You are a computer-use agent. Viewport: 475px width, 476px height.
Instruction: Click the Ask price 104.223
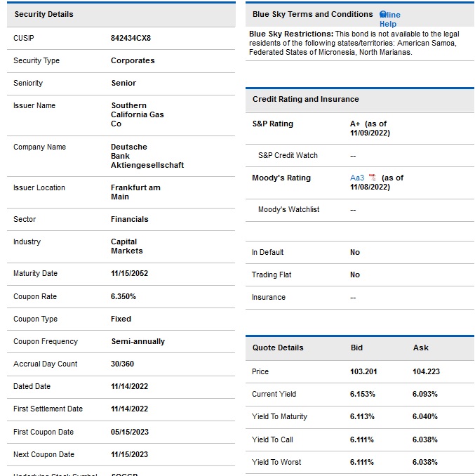pos(426,371)
